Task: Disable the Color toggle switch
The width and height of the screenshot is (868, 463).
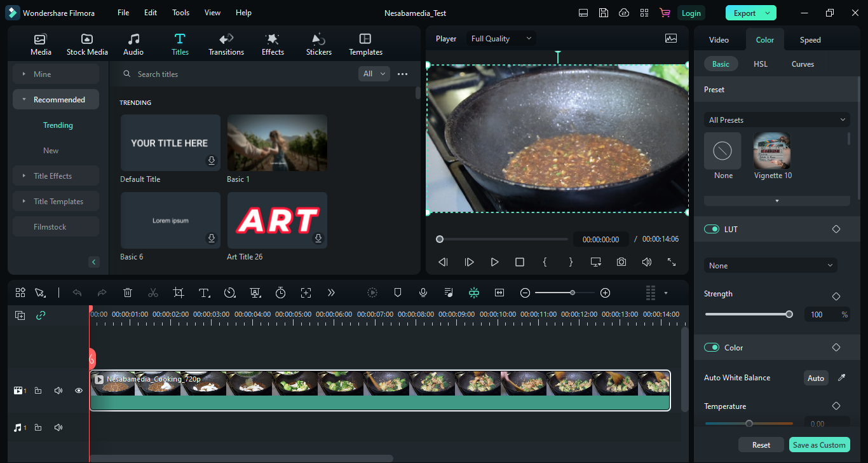Action: (712, 348)
